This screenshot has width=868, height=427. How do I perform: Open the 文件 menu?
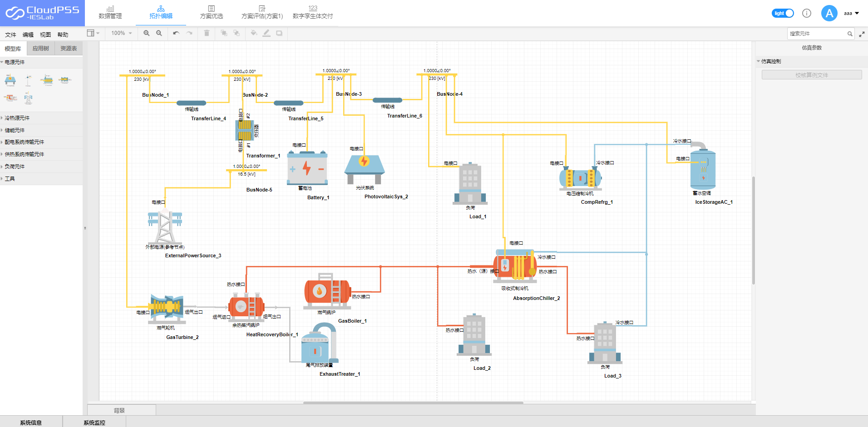[x=10, y=34]
